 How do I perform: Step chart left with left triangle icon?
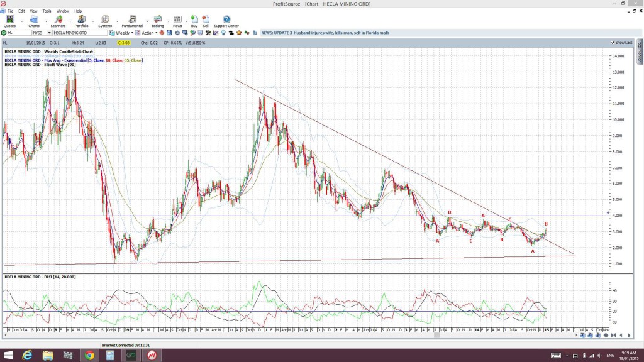[621, 336]
